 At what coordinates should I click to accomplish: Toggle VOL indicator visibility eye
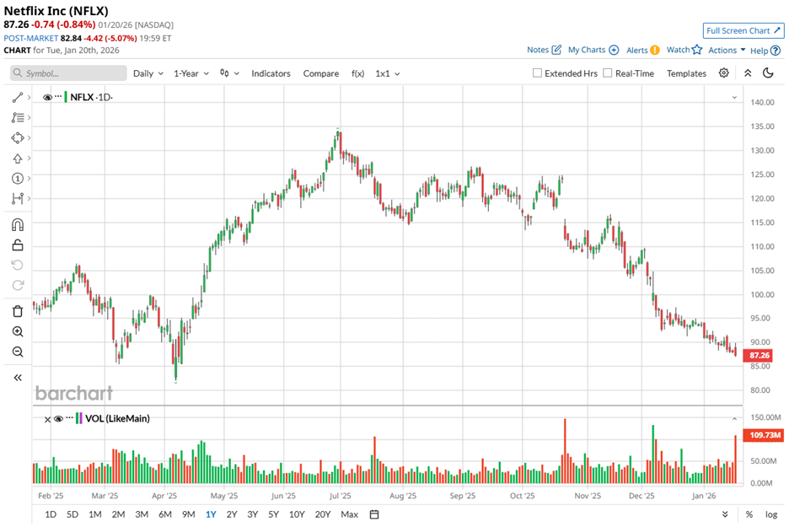click(58, 419)
